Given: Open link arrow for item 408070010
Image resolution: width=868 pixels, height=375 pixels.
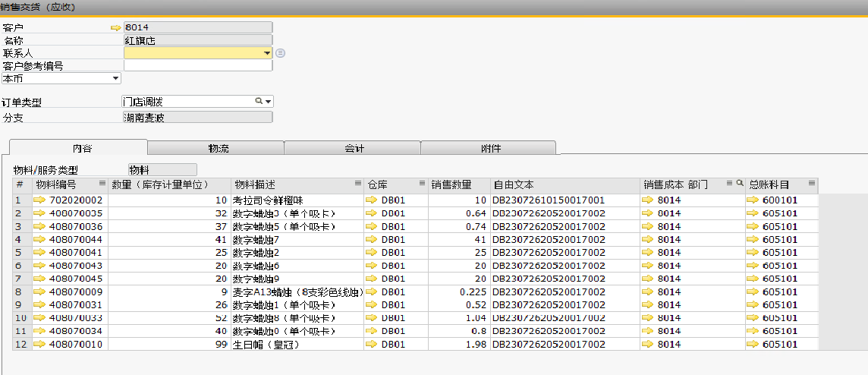Looking at the screenshot, I should [40, 344].
